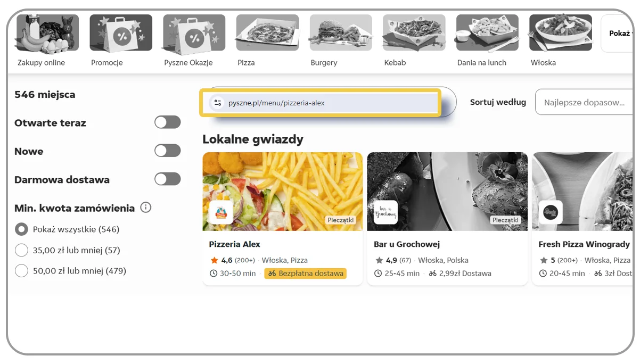Choose the 50,00 zł lub mniej filter
640x364 pixels.
(22, 270)
